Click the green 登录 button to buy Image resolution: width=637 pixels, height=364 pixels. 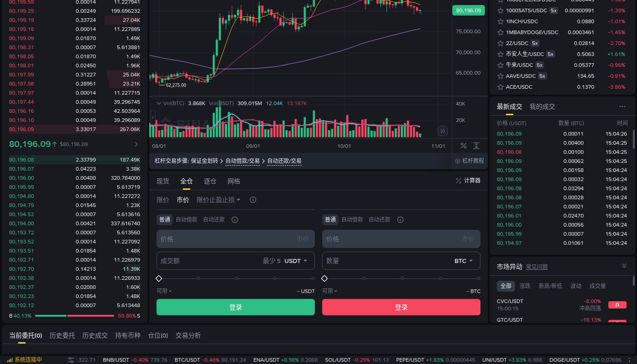(x=236, y=307)
